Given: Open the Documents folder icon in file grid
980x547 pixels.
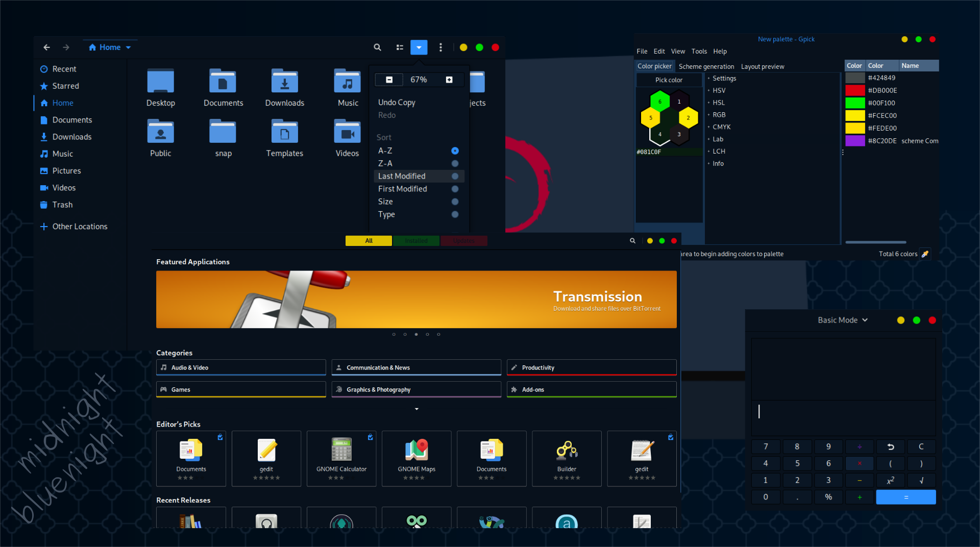Looking at the screenshot, I should point(223,88).
